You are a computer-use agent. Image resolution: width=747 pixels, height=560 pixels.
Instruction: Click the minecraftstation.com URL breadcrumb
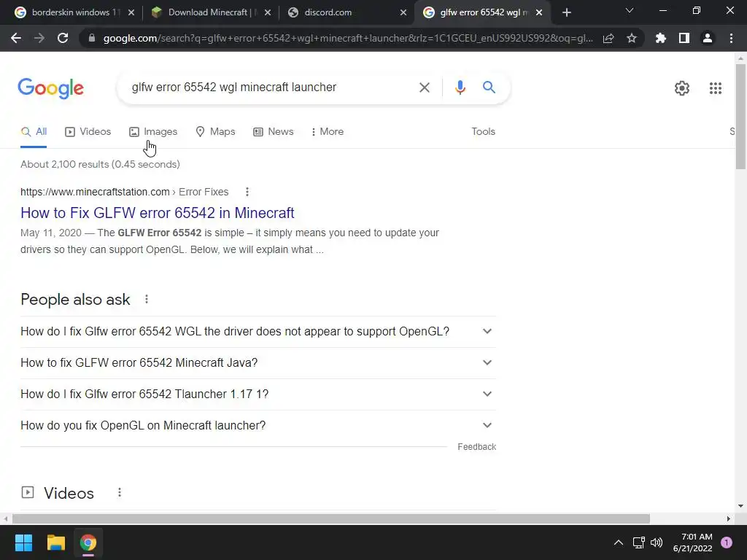pyautogui.click(x=124, y=192)
